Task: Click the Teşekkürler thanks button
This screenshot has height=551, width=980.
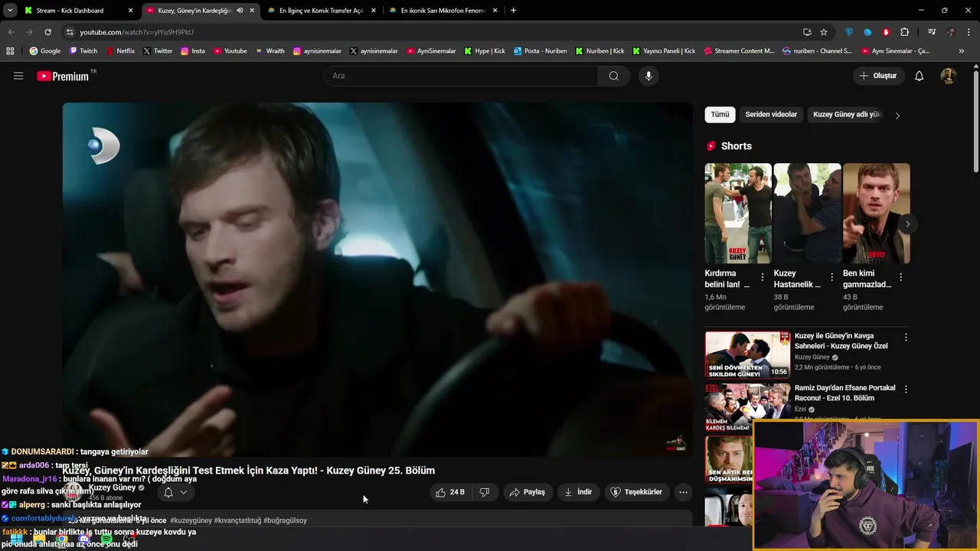Action: 636,492
